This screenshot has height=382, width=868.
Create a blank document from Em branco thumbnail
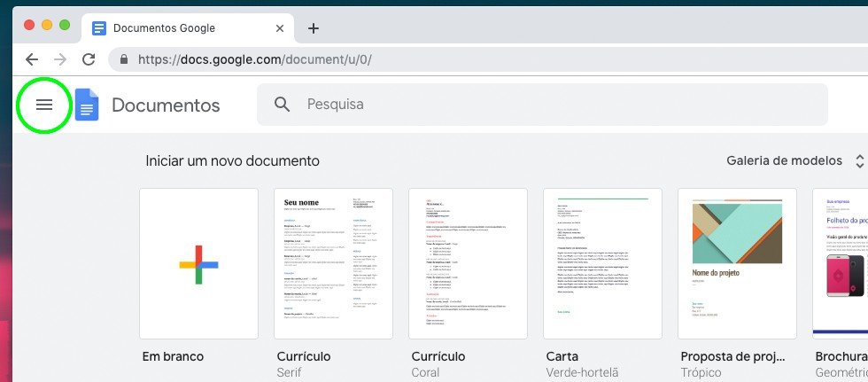pyautogui.click(x=198, y=263)
